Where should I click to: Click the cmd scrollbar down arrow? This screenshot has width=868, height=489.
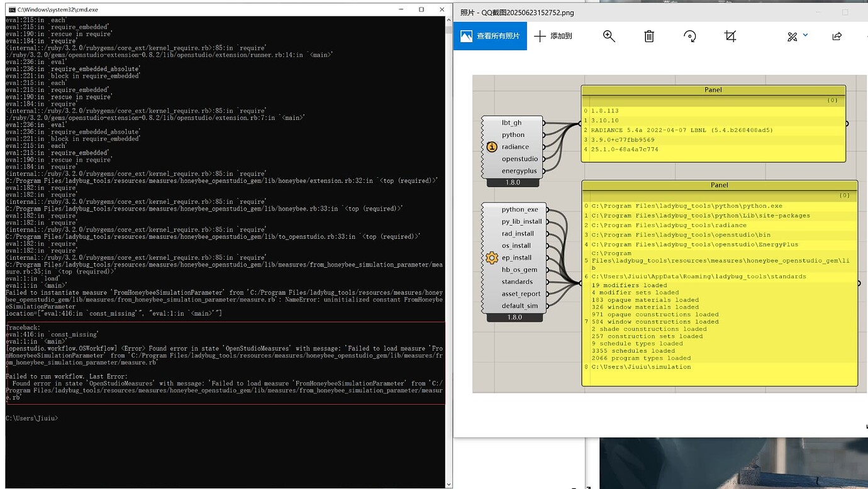tap(448, 484)
